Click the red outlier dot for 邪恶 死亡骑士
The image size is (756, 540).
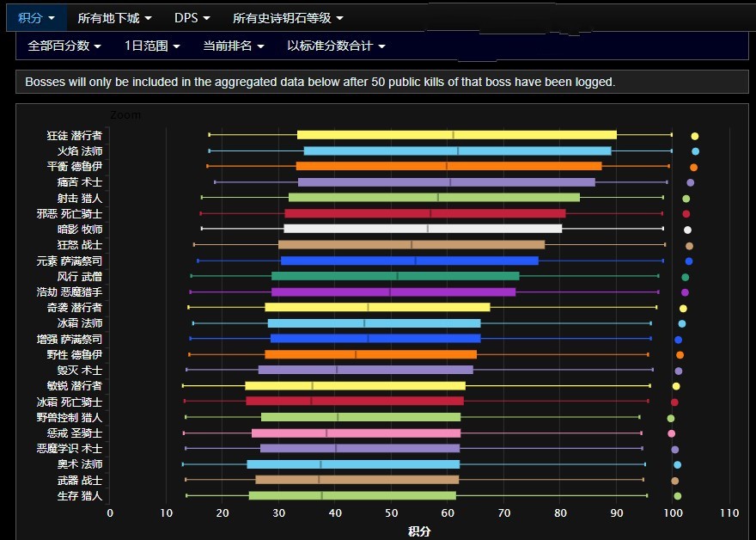click(686, 213)
